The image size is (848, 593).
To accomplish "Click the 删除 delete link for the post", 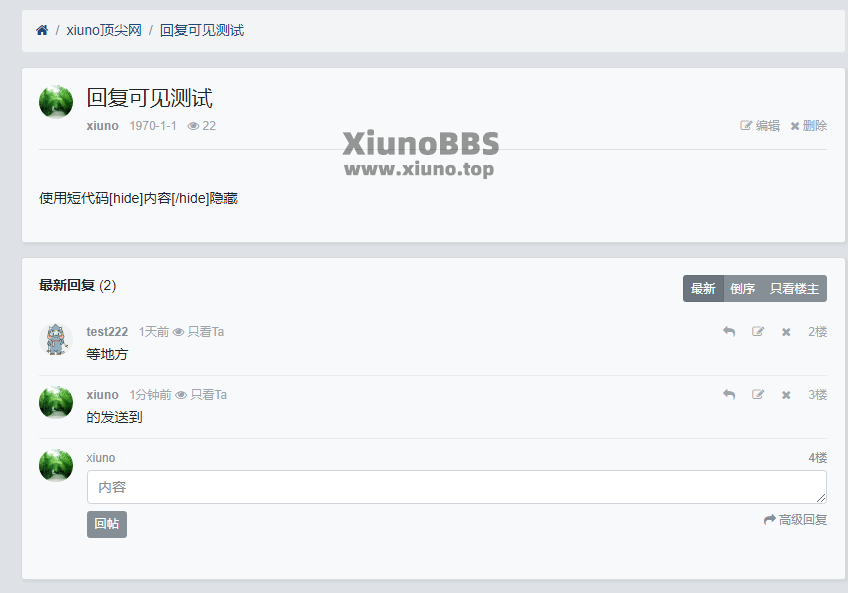I will coord(809,126).
